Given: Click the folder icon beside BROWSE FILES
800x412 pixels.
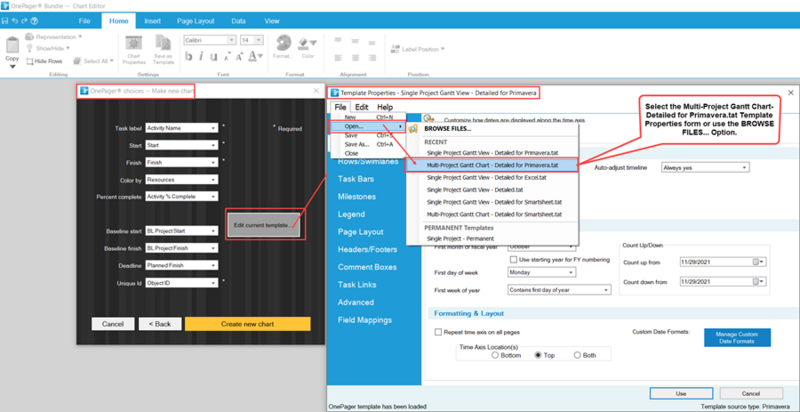Looking at the screenshot, I should pos(413,129).
